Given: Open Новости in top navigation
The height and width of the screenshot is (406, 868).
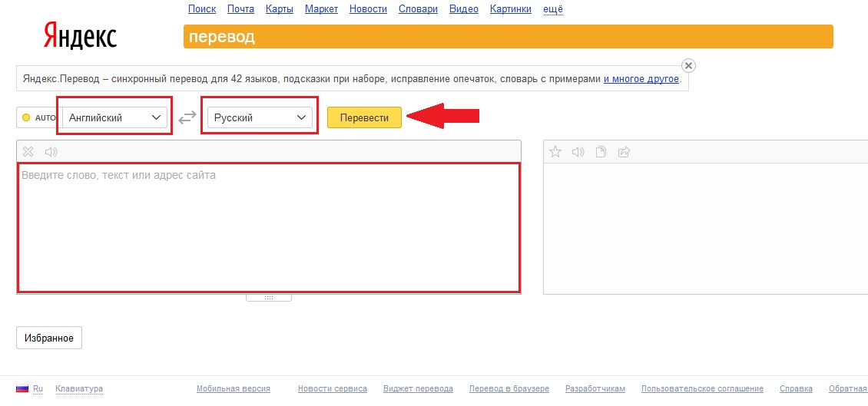Looking at the screenshot, I should [368, 9].
